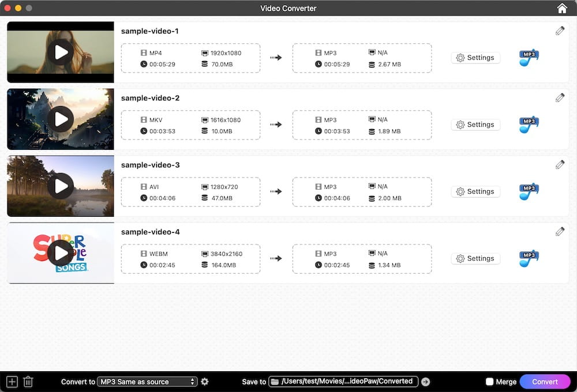Play the sample-video-1 thumbnail preview
577x392 pixels.
coord(61,52)
